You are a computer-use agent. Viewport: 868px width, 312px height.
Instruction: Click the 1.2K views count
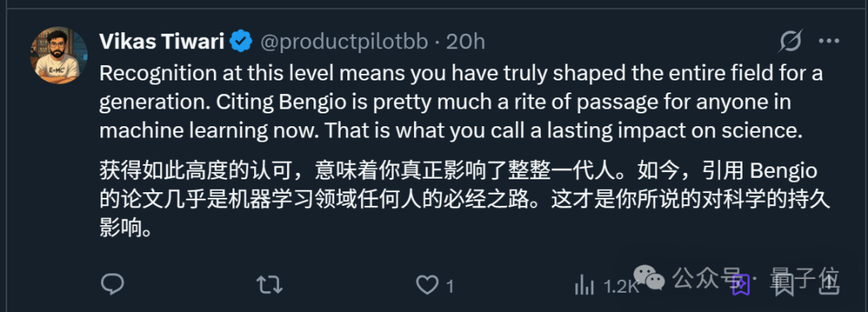point(621,286)
